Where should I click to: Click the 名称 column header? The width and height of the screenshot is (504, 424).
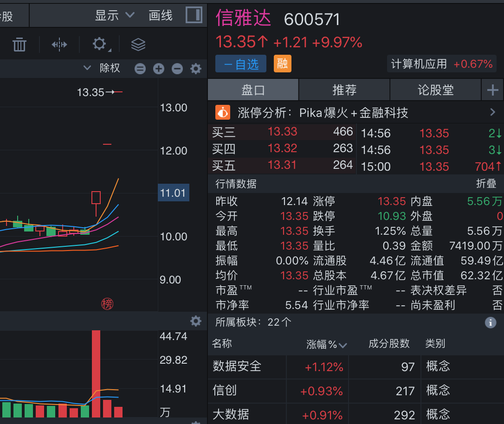point(222,344)
